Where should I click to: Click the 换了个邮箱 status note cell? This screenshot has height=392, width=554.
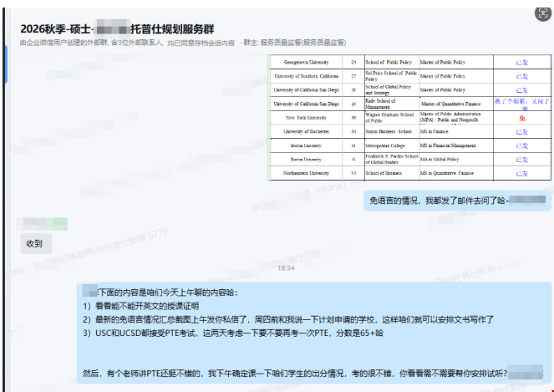pos(522,104)
